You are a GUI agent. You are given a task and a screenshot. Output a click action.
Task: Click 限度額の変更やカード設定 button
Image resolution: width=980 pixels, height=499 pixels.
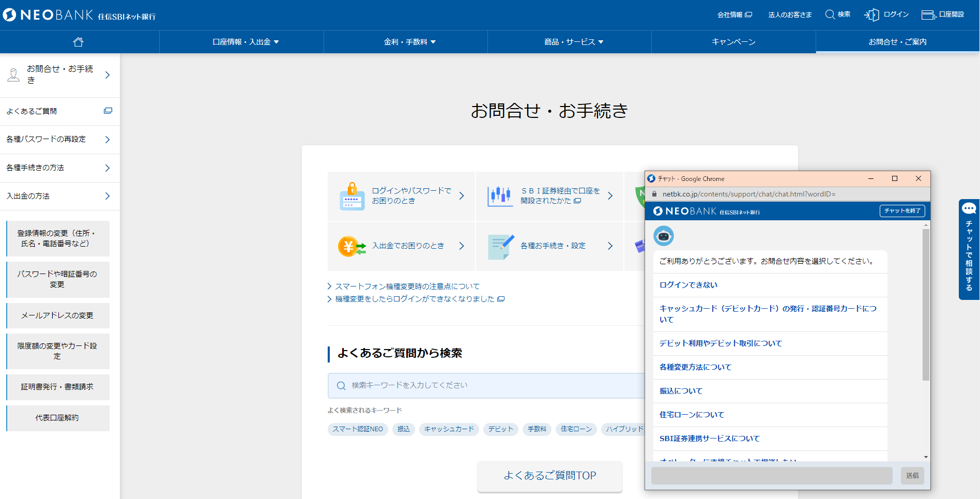(x=58, y=351)
